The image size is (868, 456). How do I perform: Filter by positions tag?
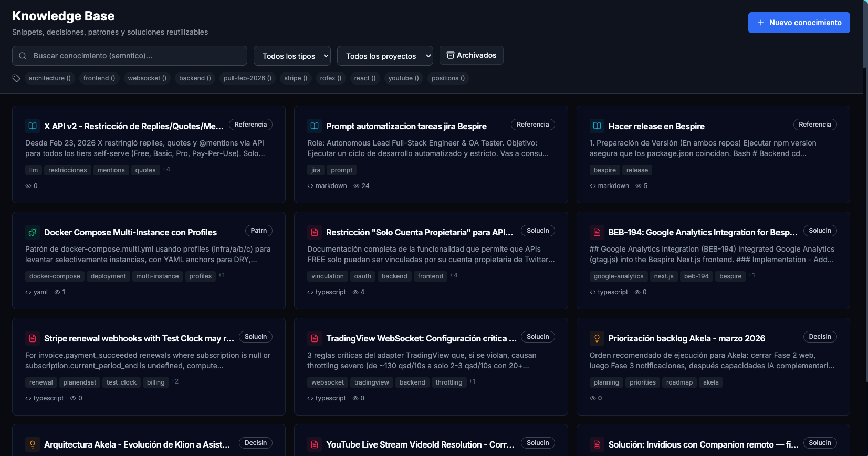(448, 78)
